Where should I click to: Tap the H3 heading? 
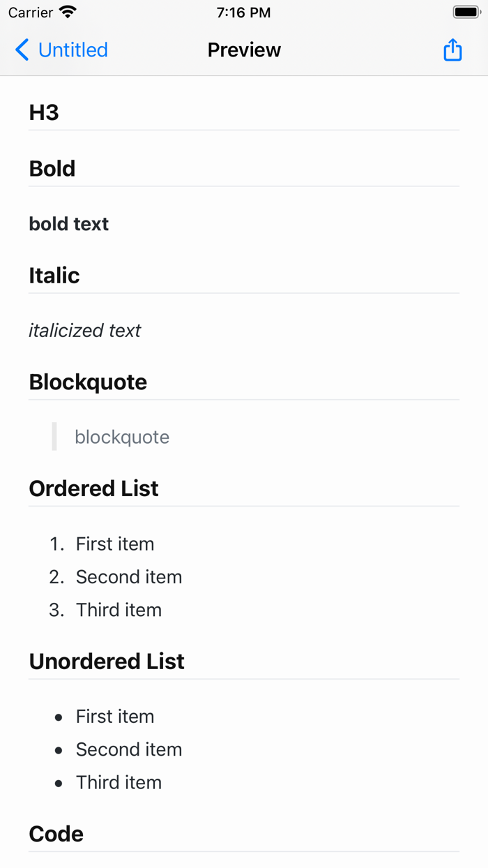[44, 112]
